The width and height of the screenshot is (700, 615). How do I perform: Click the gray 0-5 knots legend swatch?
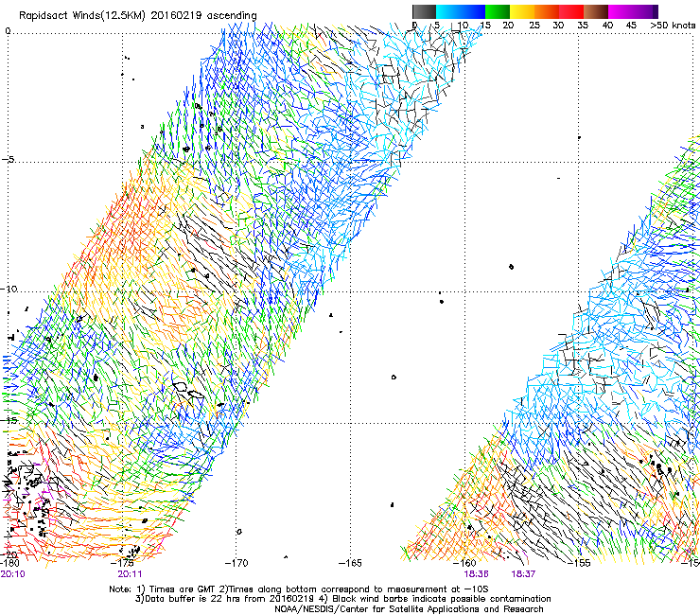(424, 11)
